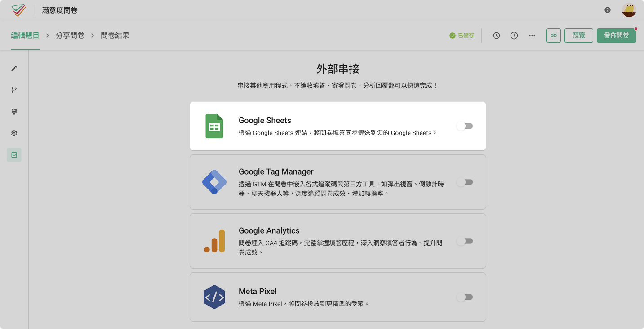Click the Google Sheets description text
644x329 pixels.
(x=338, y=133)
